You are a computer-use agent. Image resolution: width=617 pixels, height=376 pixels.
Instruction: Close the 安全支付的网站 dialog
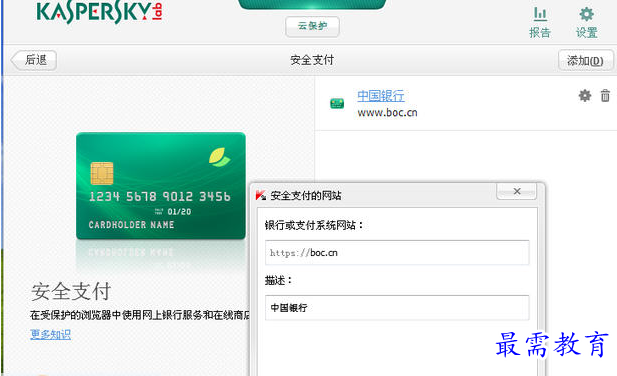[x=517, y=191]
